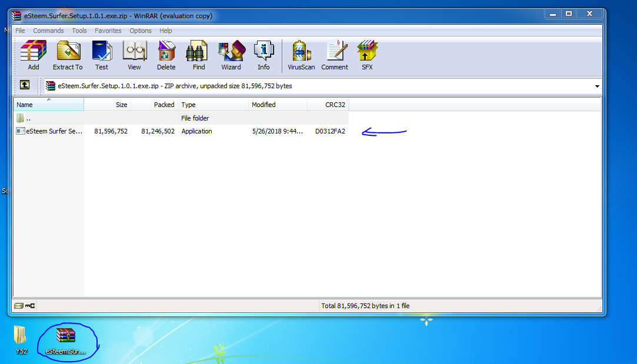Open the Extract To tool

pos(68,56)
